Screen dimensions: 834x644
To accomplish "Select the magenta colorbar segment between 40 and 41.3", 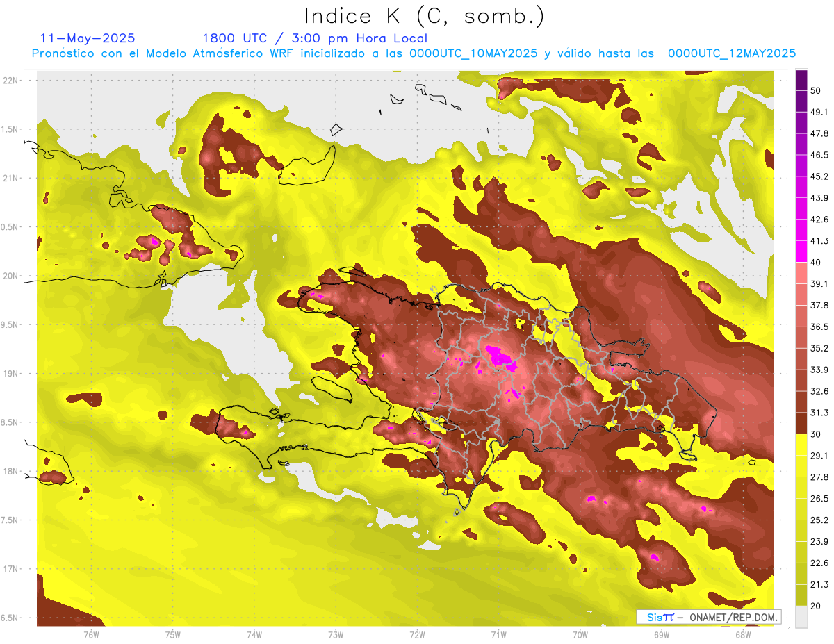I will [x=801, y=251].
